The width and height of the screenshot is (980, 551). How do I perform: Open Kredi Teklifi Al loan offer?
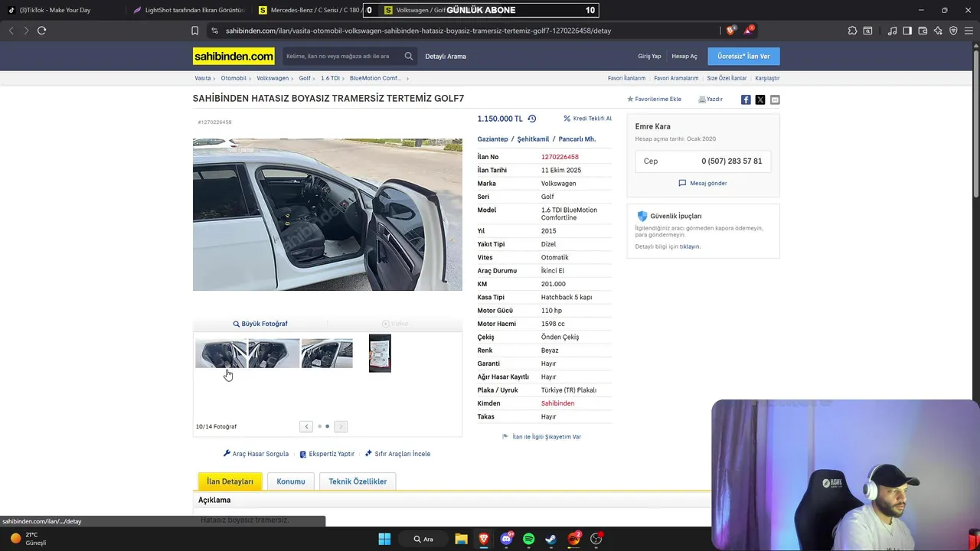588,119
